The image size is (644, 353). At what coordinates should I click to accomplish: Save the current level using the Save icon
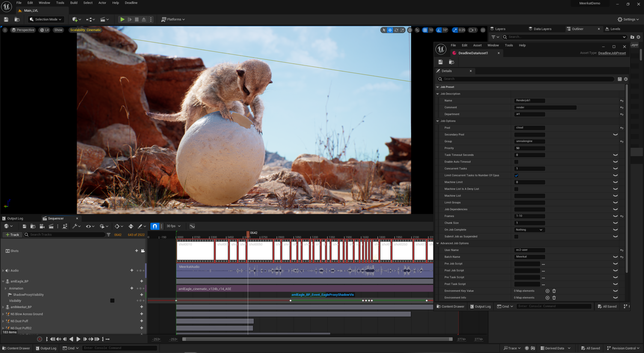coord(6,19)
